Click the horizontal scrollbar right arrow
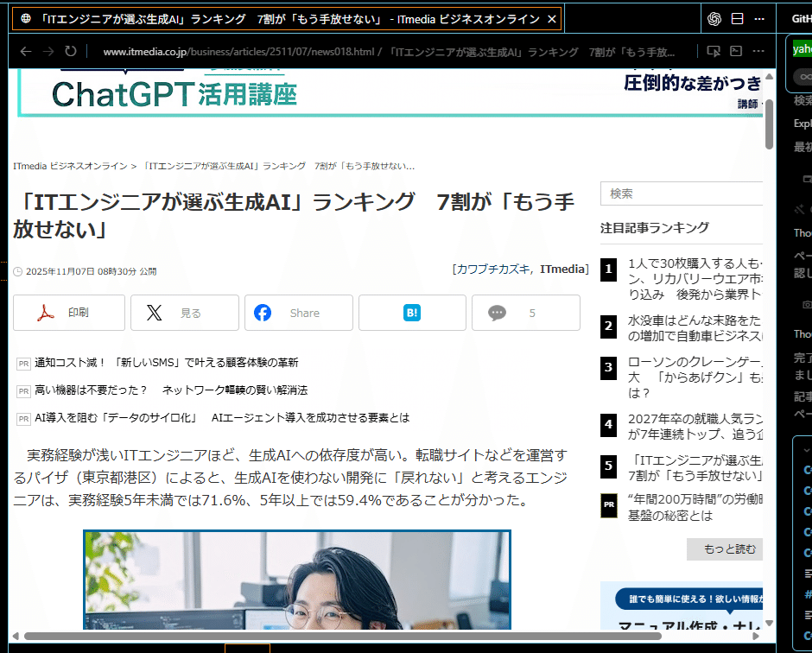The width and height of the screenshot is (812, 653). (756, 636)
